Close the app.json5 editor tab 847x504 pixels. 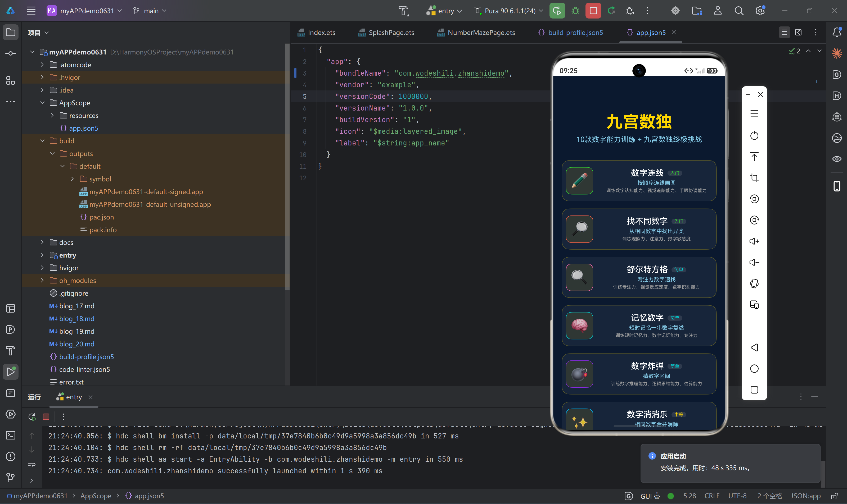[x=674, y=32]
